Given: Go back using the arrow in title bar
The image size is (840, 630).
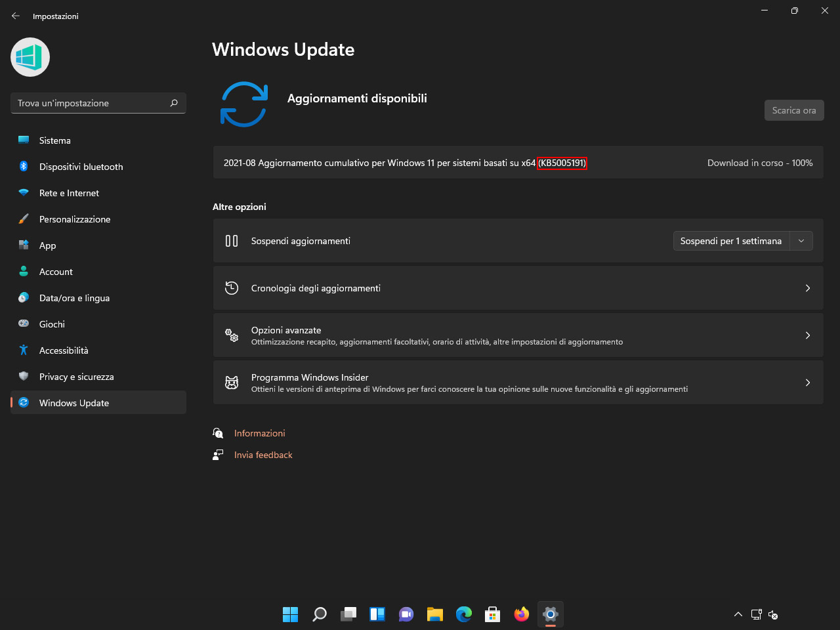Looking at the screenshot, I should (16, 16).
